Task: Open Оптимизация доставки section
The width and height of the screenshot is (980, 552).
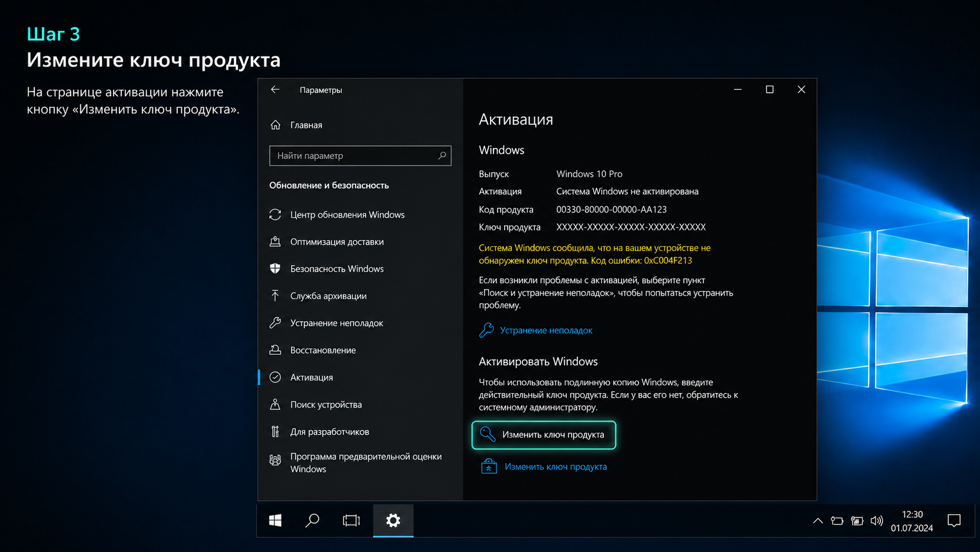Action: (337, 242)
